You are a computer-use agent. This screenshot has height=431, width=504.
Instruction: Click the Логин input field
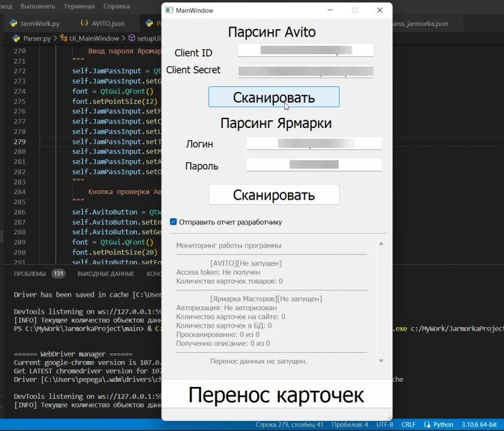click(314, 144)
